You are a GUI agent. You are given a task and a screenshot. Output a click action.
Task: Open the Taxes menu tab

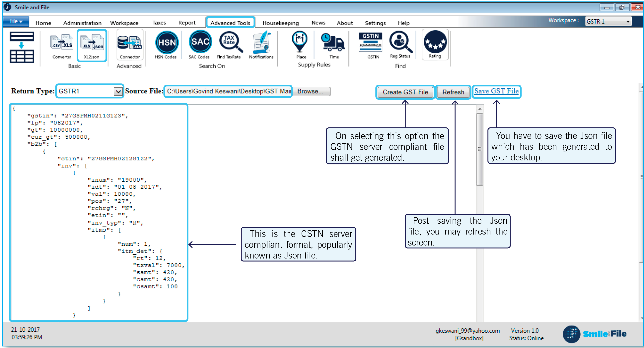(x=159, y=23)
